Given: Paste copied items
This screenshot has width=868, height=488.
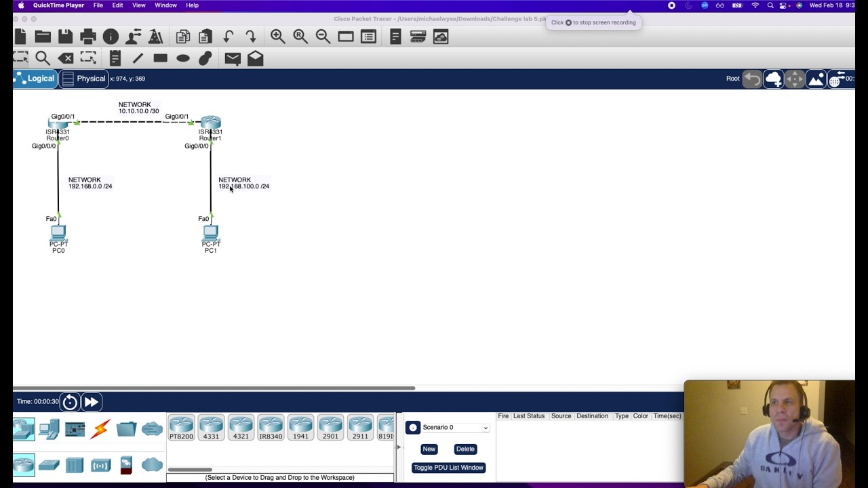Looking at the screenshot, I should click(205, 37).
